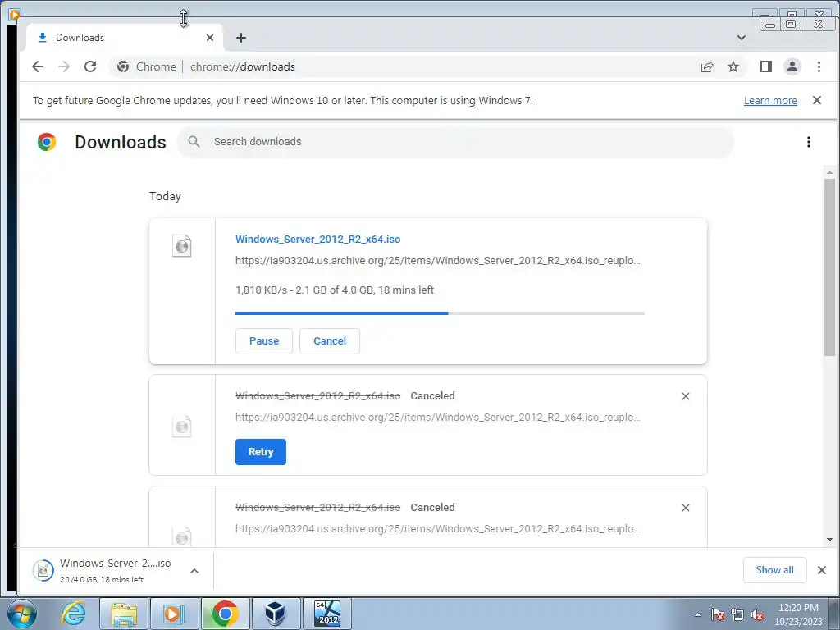840x630 pixels.
Task: Open Chrome's three-dot main menu
Action: coord(819,66)
